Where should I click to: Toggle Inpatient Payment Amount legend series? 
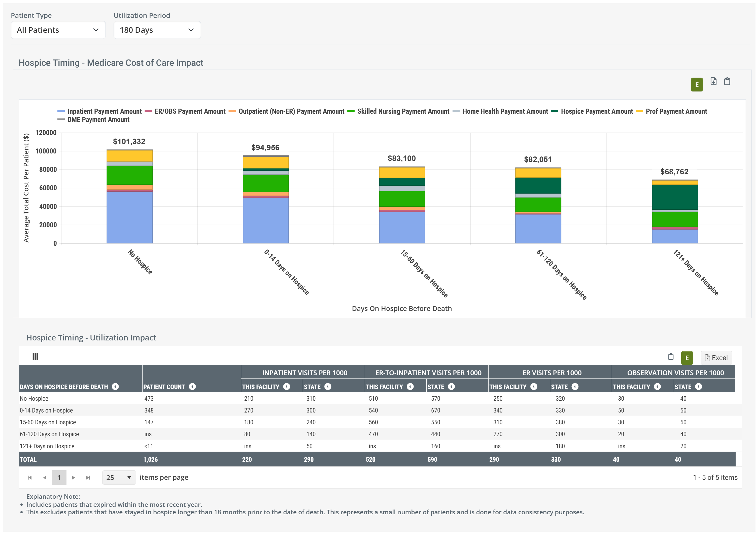(104, 111)
